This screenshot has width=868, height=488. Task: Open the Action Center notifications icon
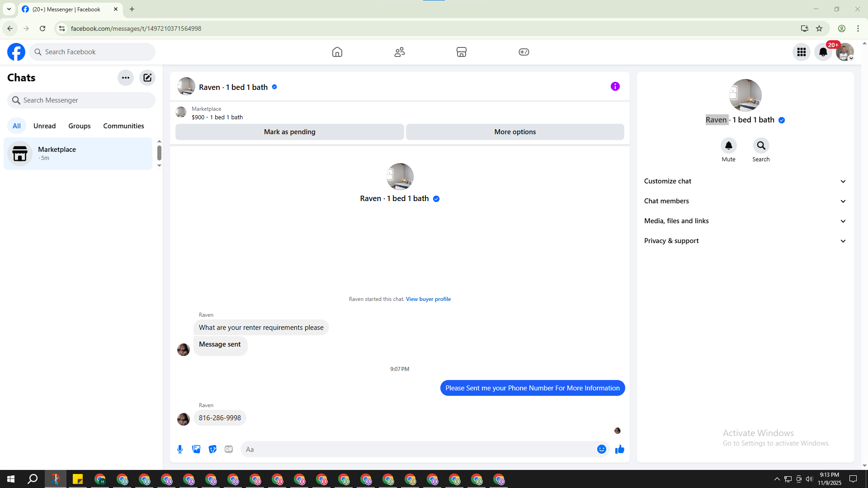pyautogui.click(x=853, y=479)
